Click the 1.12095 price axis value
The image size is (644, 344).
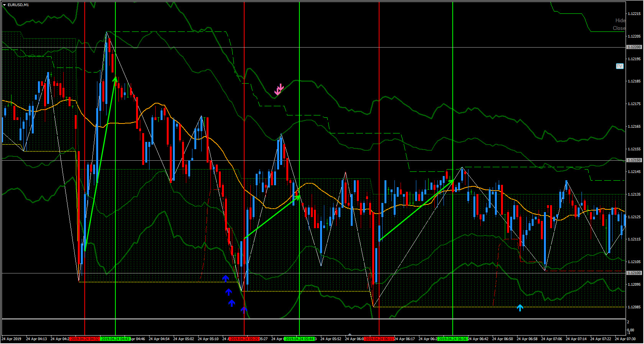click(x=634, y=285)
